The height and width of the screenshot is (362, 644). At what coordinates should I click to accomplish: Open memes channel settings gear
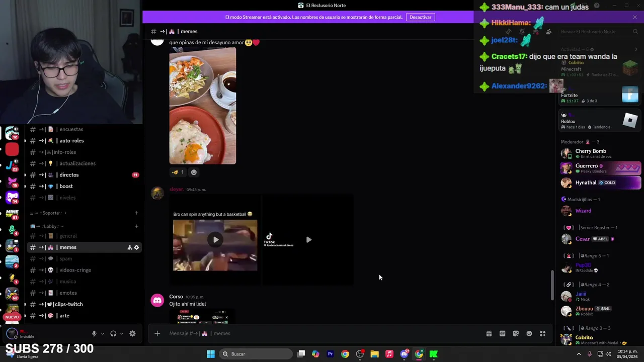click(136, 247)
